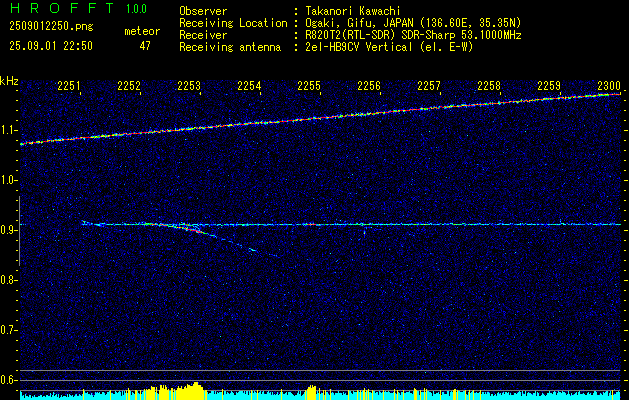Click the 0.6 frequency axis label
Image resolution: width=629 pixels, height=400 pixels.
click(x=9, y=380)
